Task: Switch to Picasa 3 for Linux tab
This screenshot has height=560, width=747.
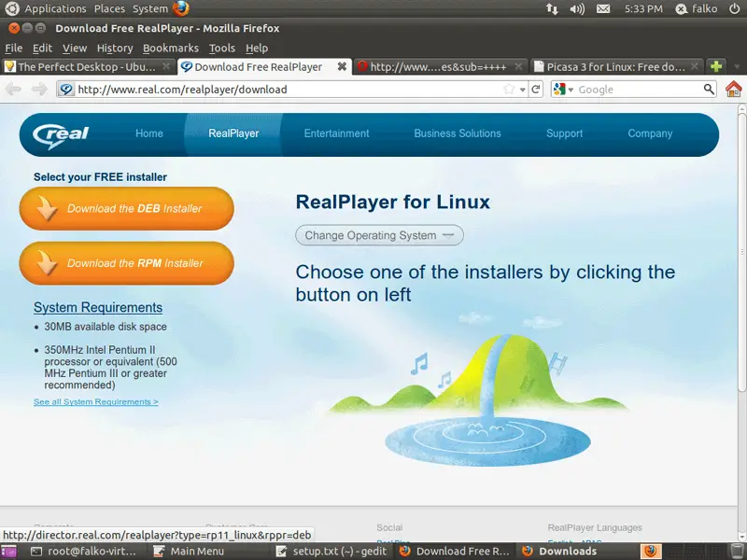Action: point(615,66)
